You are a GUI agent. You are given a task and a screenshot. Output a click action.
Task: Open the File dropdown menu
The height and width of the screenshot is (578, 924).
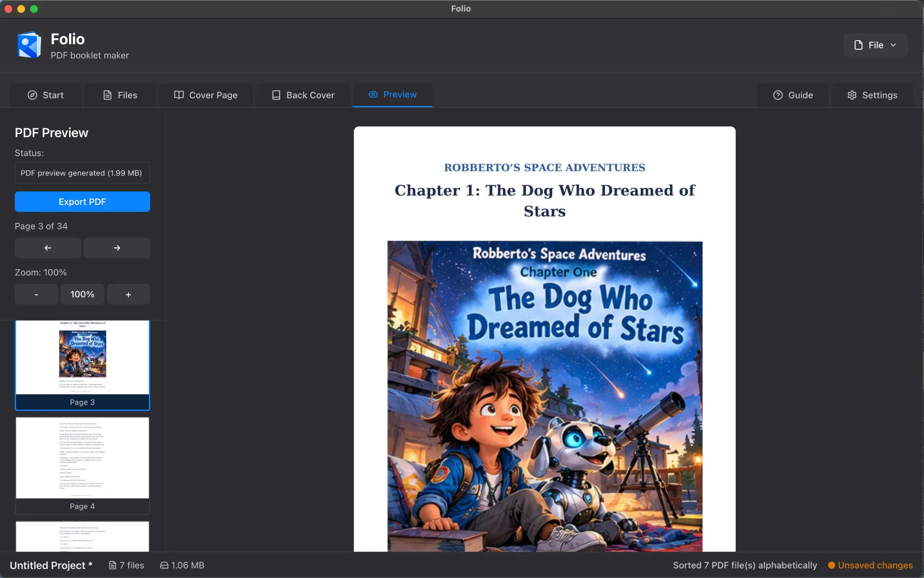tap(875, 45)
